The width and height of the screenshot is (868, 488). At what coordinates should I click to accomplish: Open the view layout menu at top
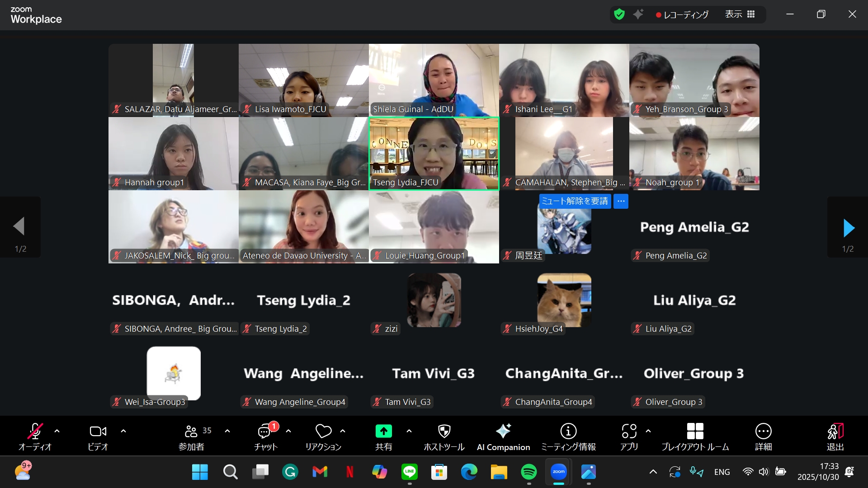click(x=740, y=14)
